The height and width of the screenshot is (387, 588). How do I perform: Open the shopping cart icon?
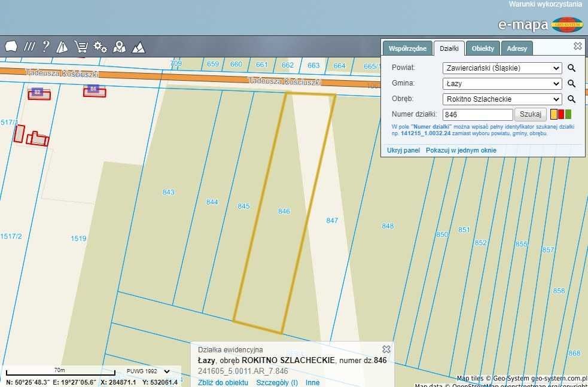81,47
